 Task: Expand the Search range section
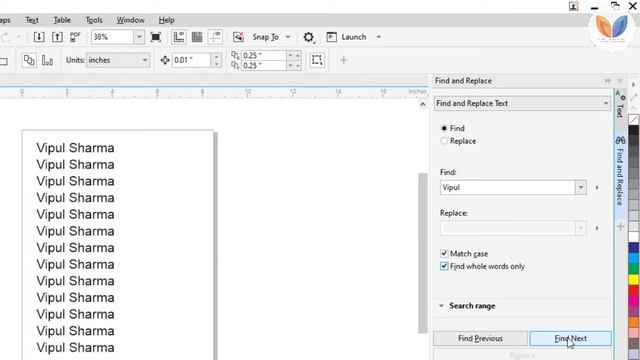[x=441, y=306]
